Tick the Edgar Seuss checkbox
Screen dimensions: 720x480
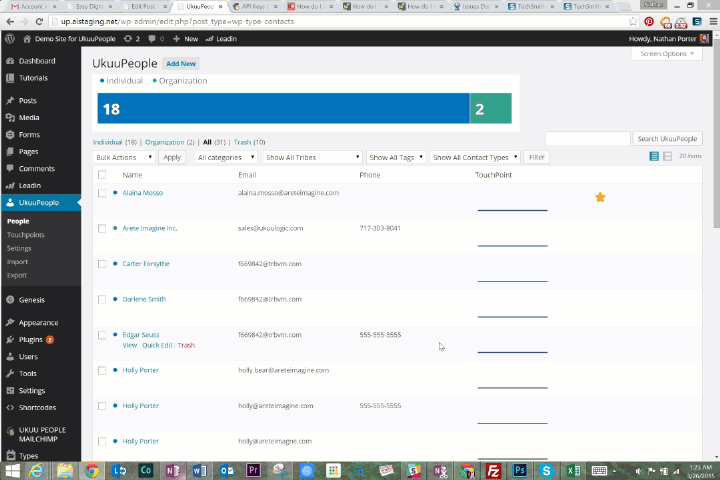point(102,335)
